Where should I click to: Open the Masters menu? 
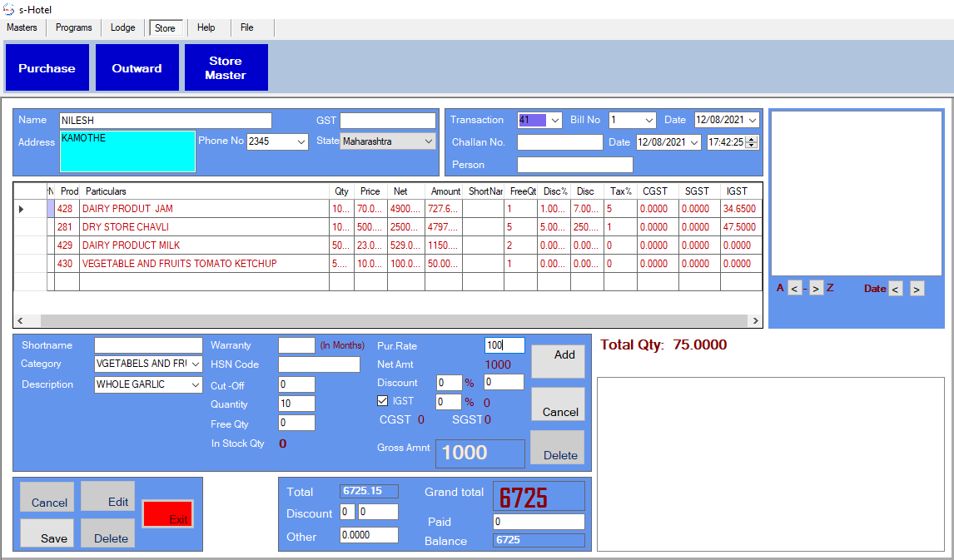22,27
